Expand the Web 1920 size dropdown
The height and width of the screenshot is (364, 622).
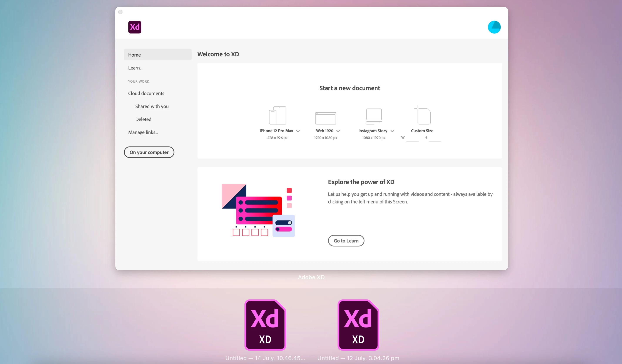tap(338, 131)
